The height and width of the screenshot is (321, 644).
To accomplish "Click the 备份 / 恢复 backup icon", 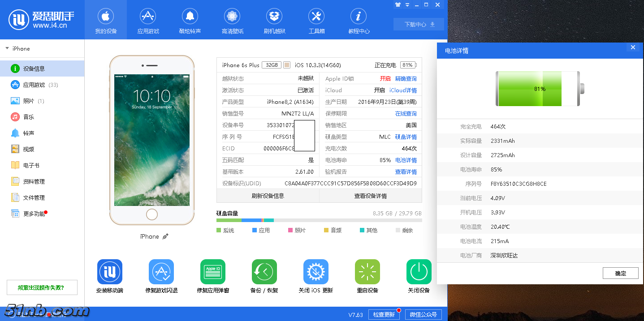I will pos(264,272).
